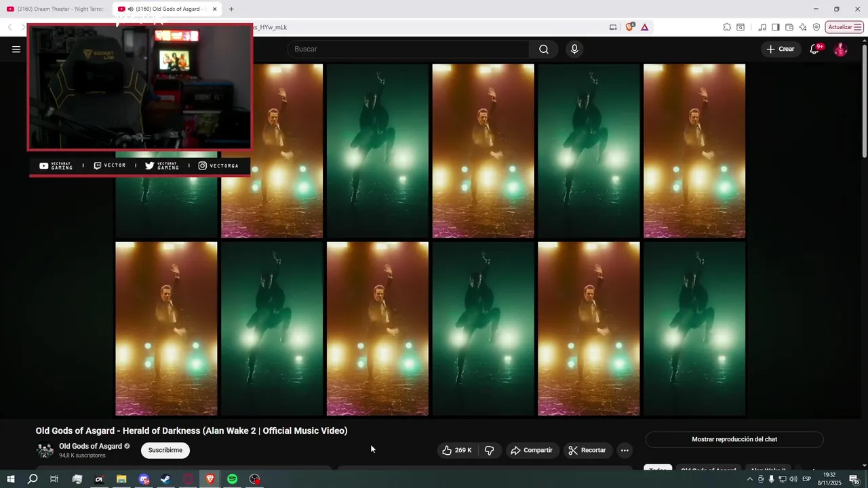
Task: Open the media control music note icon
Action: [762, 27]
